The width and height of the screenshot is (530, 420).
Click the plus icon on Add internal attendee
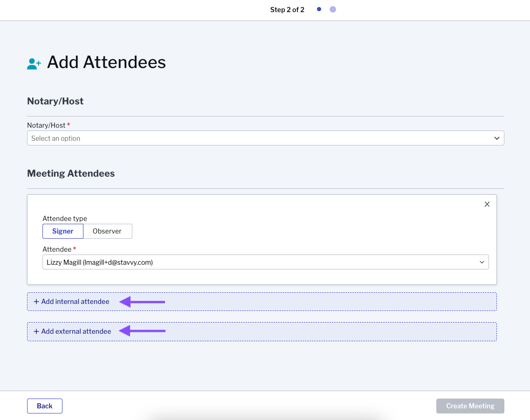click(x=36, y=302)
